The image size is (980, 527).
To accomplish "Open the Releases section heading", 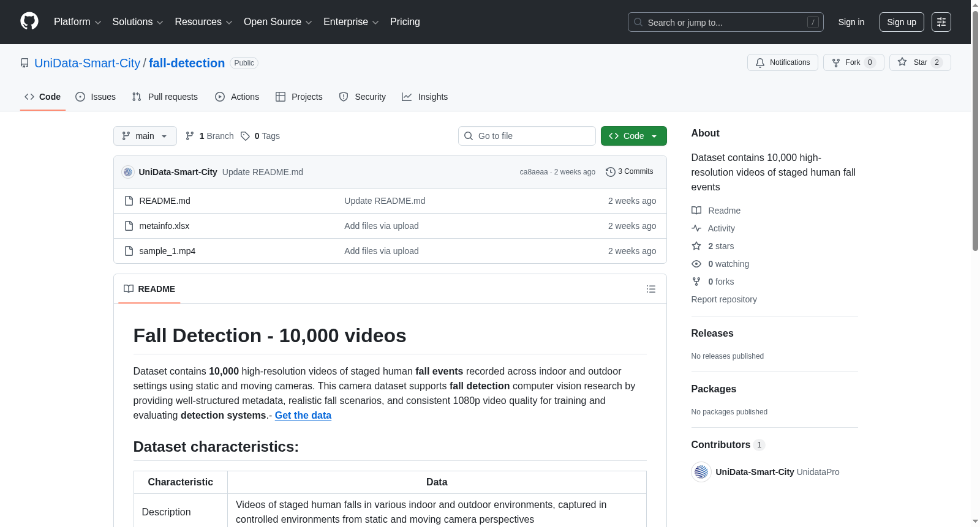I will [x=712, y=333].
